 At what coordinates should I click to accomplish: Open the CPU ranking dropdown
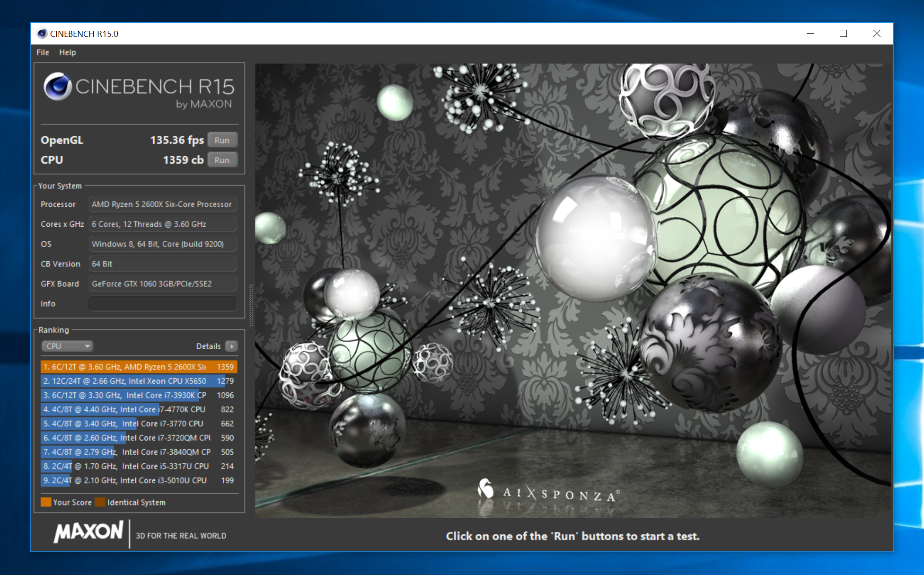point(68,346)
